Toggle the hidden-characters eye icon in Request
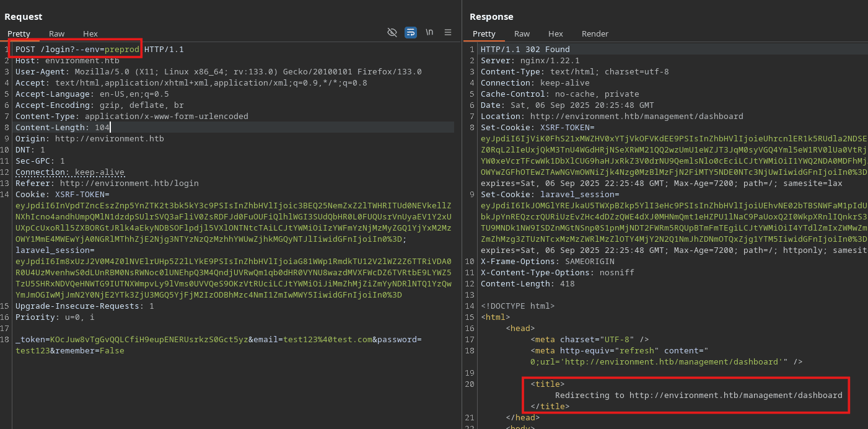The image size is (868, 429). [392, 32]
